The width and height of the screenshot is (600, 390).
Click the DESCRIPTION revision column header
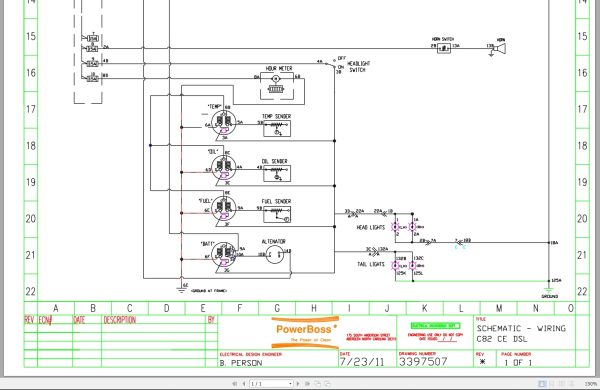pyautogui.click(x=119, y=320)
